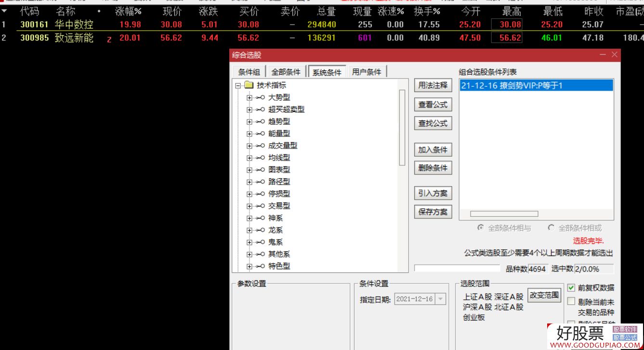
Task: Click the 致远新能 price 56.62 cell
Action: pyautogui.click(x=171, y=38)
